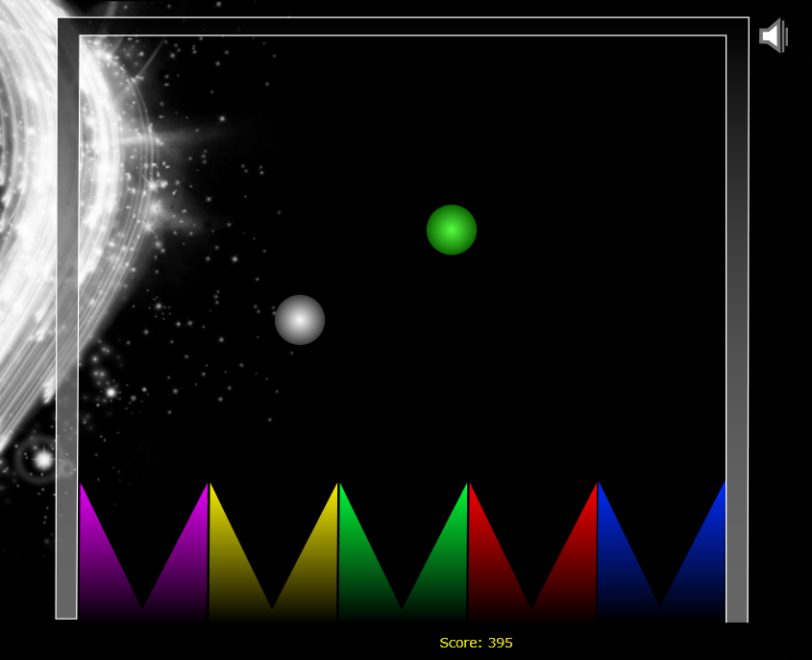Image resolution: width=812 pixels, height=660 pixels.
Task: Select the yellow spike bin
Action: tap(273, 551)
